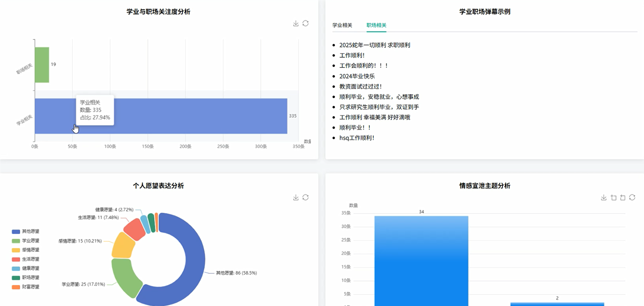The image size is (644, 306).
Task: Download the 个人愿望表达分析 donut chart image
Action: pyautogui.click(x=295, y=197)
